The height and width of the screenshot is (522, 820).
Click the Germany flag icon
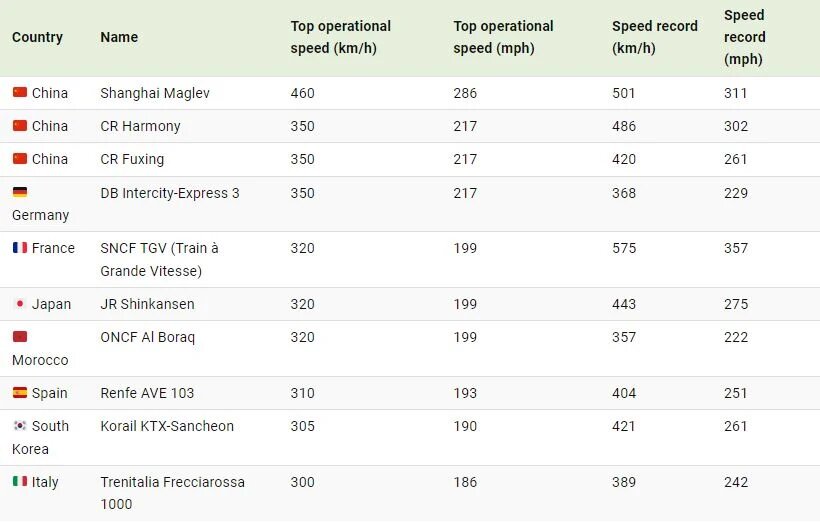pyautogui.click(x=20, y=192)
